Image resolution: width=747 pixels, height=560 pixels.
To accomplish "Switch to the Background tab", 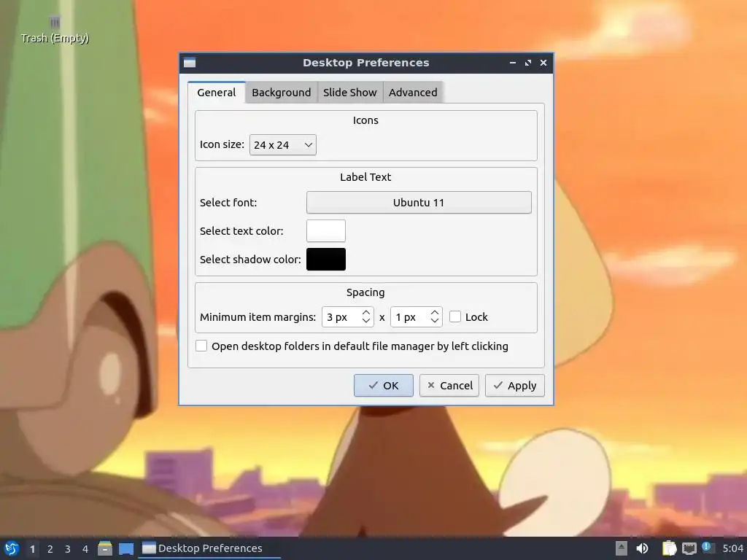I will coord(281,93).
